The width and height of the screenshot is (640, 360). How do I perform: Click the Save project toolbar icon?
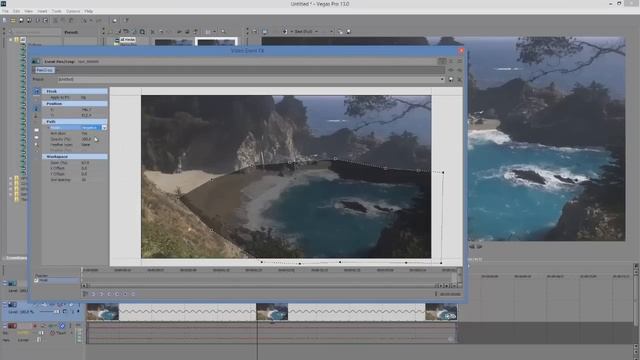pos(21,20)
